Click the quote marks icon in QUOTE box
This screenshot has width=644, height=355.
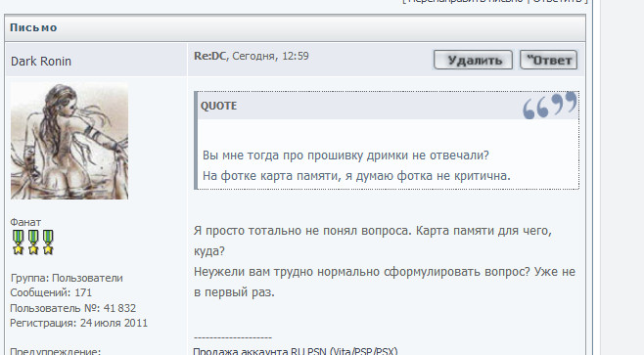549,106
